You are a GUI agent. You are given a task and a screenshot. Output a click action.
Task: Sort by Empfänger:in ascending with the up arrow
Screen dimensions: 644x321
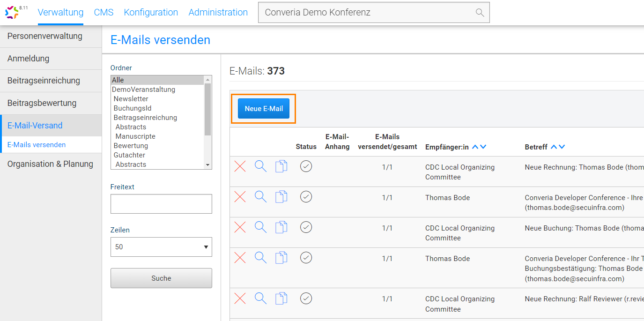pyautogui.click(x=474, y=146)
